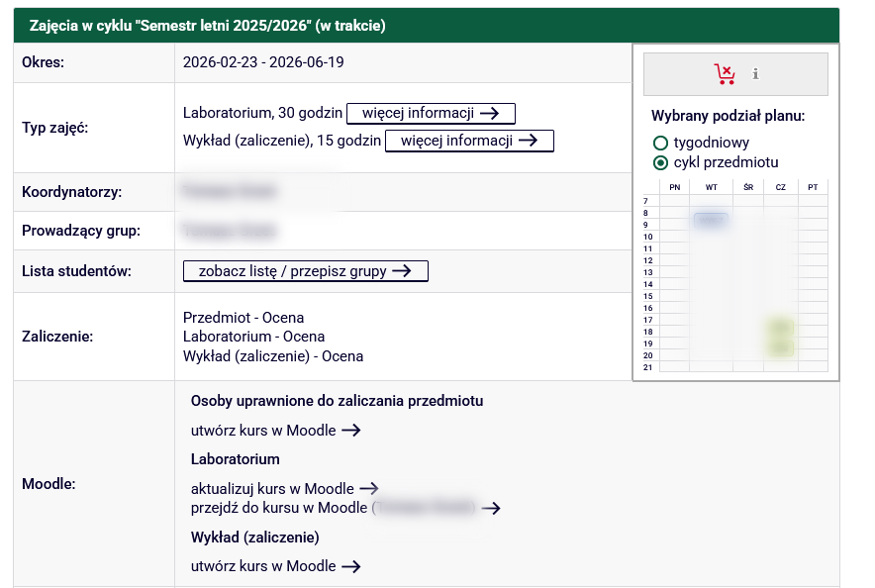Image resolution: width=875 pixels, height=588 pixels.
Task: Click the Thursday 19:00 class block in timetable
Action: tap(781, 348)
